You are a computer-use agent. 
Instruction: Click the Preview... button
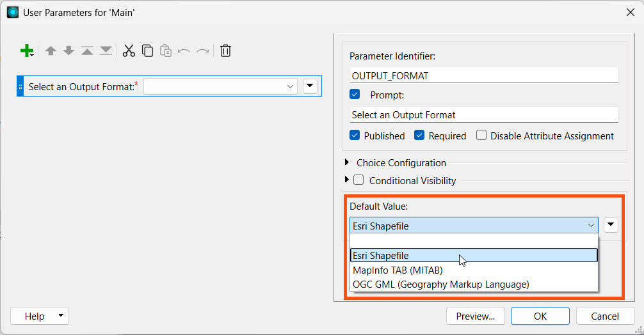click(475, 316)
